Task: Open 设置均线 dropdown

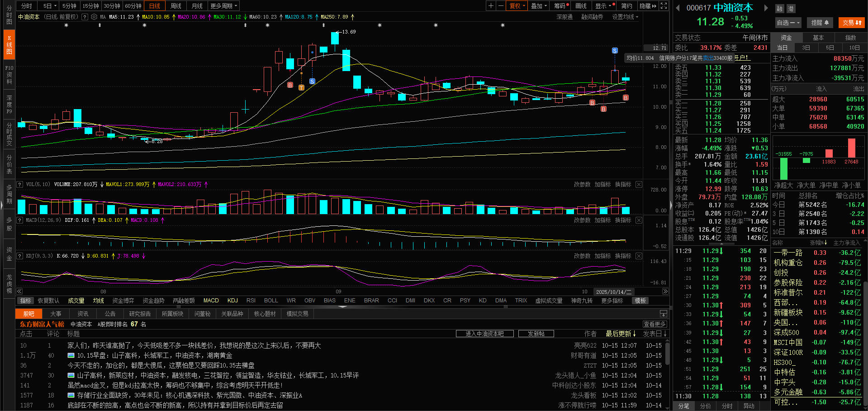Action: click(x=625, y=17)
